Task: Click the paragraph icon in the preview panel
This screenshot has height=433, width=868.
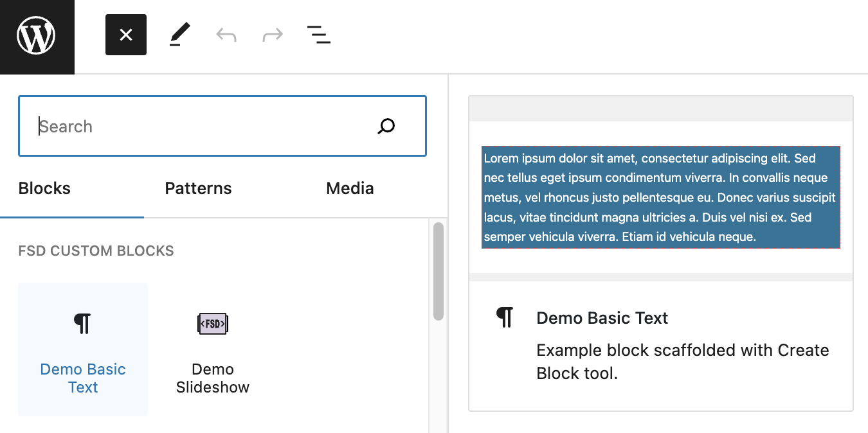Action: point(505,316)
